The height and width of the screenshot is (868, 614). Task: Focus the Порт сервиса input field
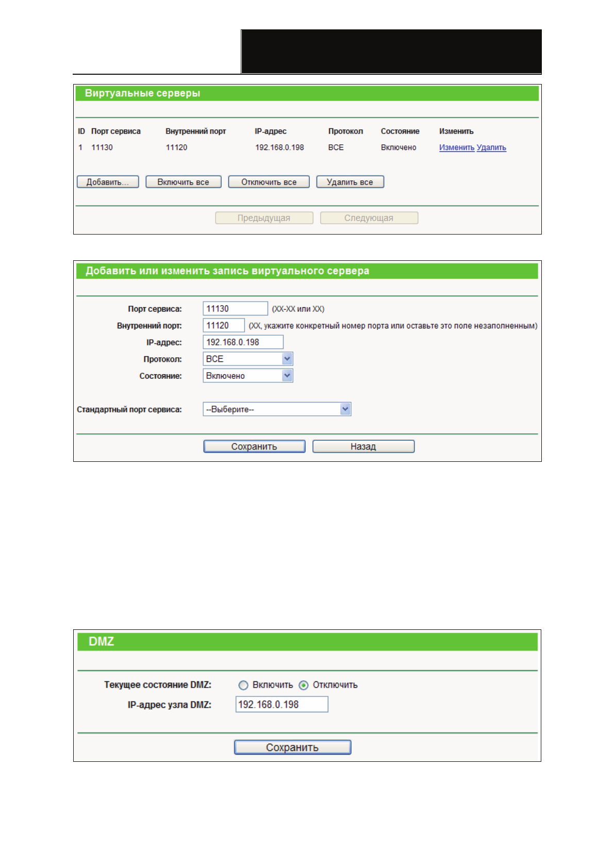tap(235, 309)
